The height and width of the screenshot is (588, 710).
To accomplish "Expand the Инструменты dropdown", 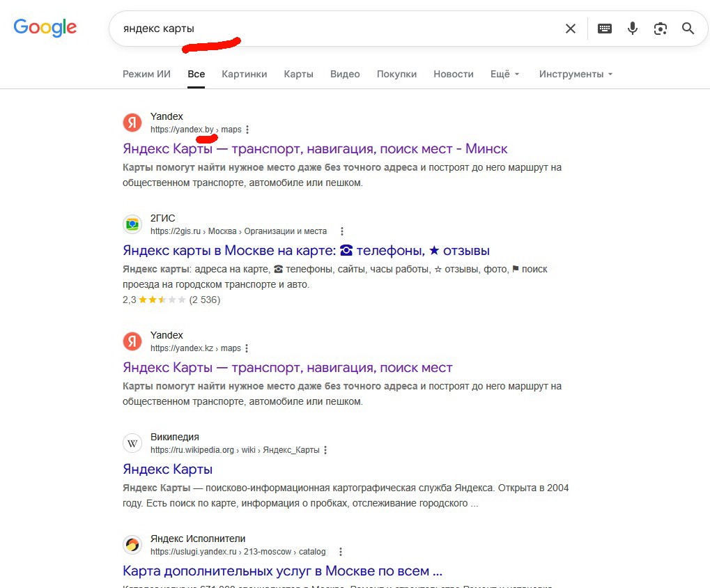I will [576, 74].
